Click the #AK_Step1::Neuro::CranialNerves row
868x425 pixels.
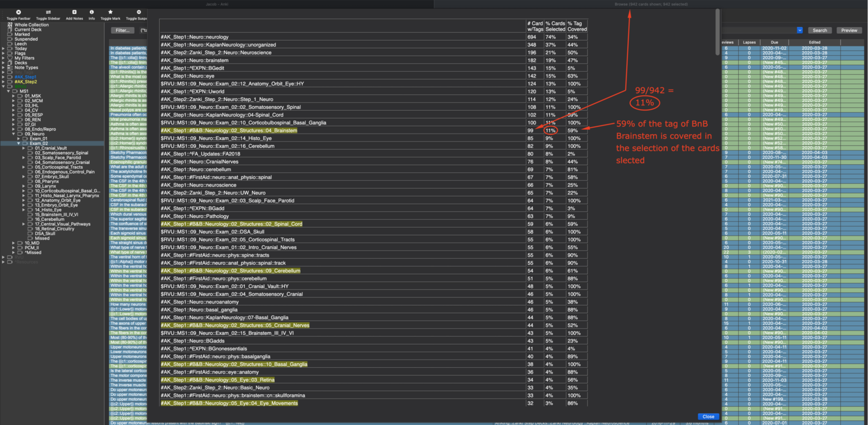pyautogui.click(x=373, y=162)
